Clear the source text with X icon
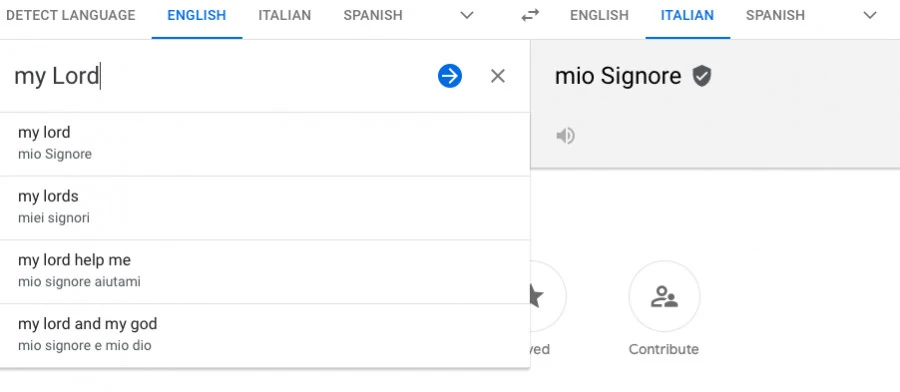The image size is (900, 392). pyautogui.click(x=498, y=76)
